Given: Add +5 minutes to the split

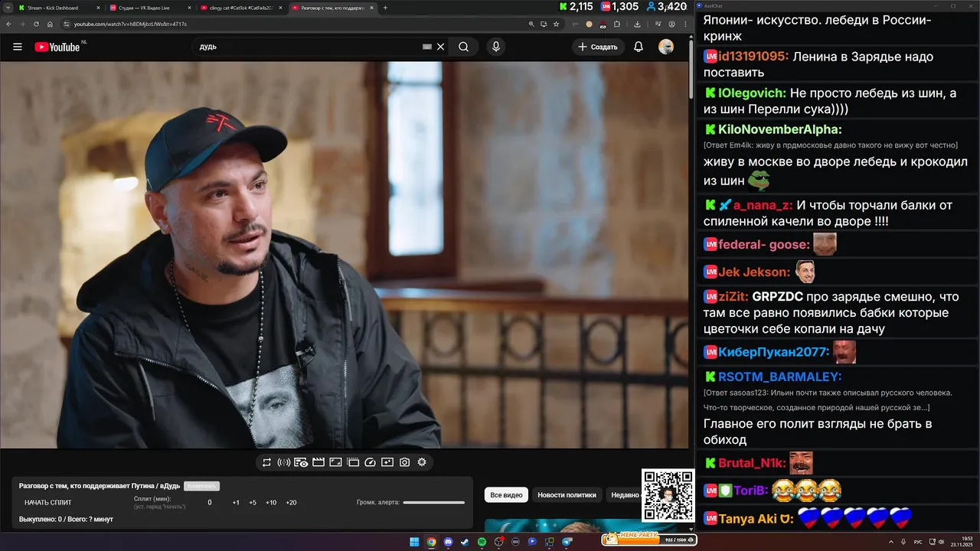Looking at the screenshot, I should [x=253, y=503].
